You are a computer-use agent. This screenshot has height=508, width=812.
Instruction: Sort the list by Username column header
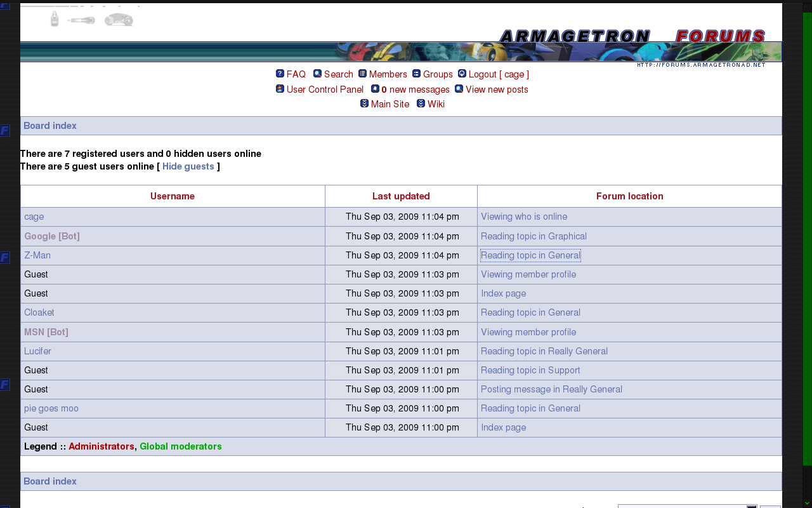click(173, 196)
